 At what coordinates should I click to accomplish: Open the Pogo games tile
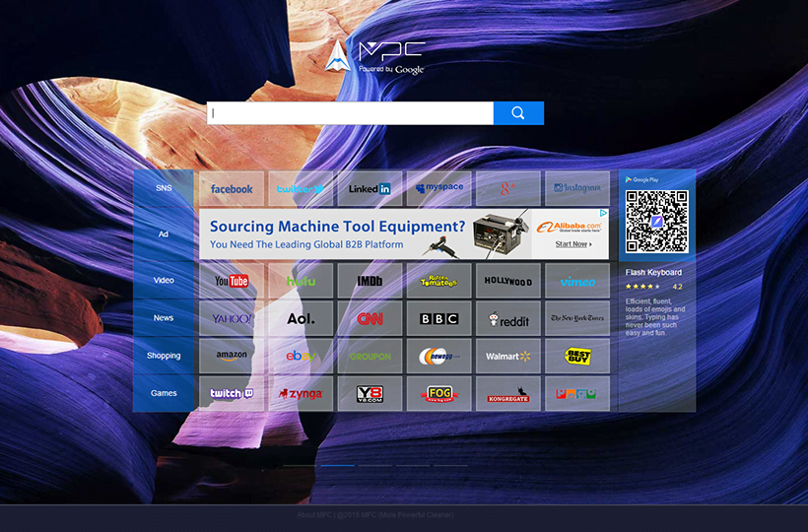[577, 393]
